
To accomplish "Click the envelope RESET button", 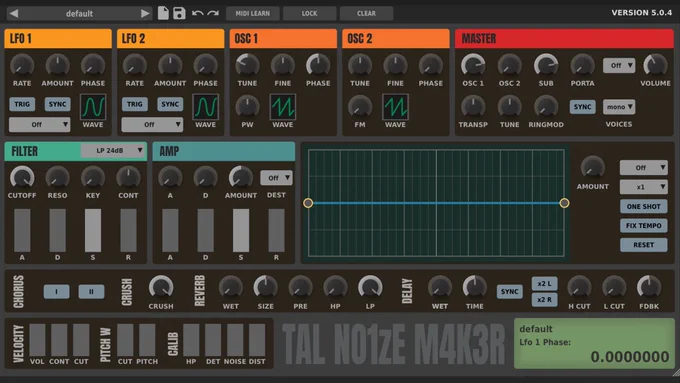I will tap(644, 245).
